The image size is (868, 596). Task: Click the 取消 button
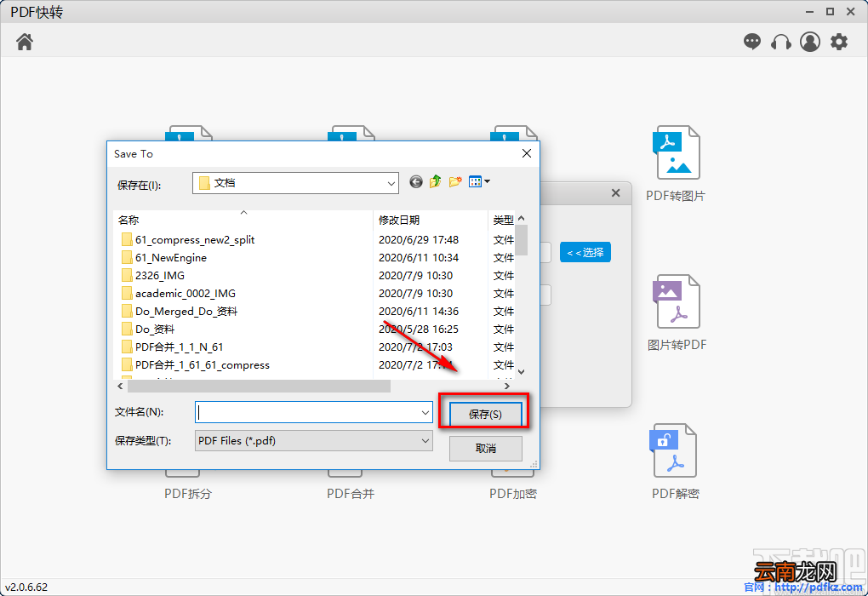pyautogui.click(x=485, y=448)
